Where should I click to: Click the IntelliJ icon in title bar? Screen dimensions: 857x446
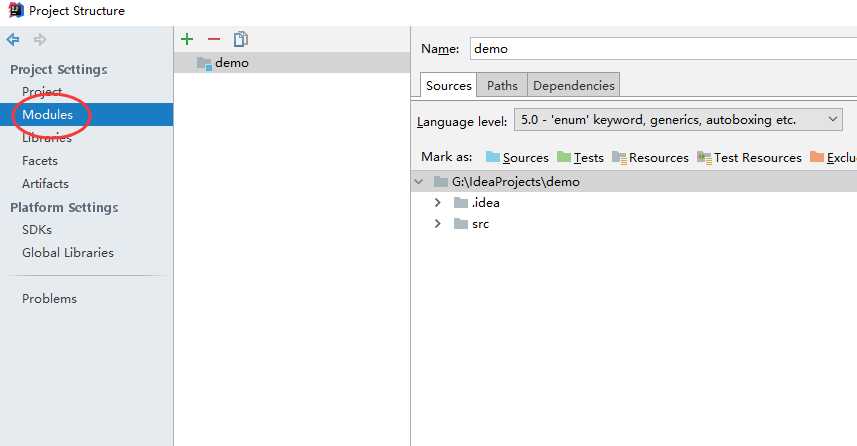click(16, 10)
